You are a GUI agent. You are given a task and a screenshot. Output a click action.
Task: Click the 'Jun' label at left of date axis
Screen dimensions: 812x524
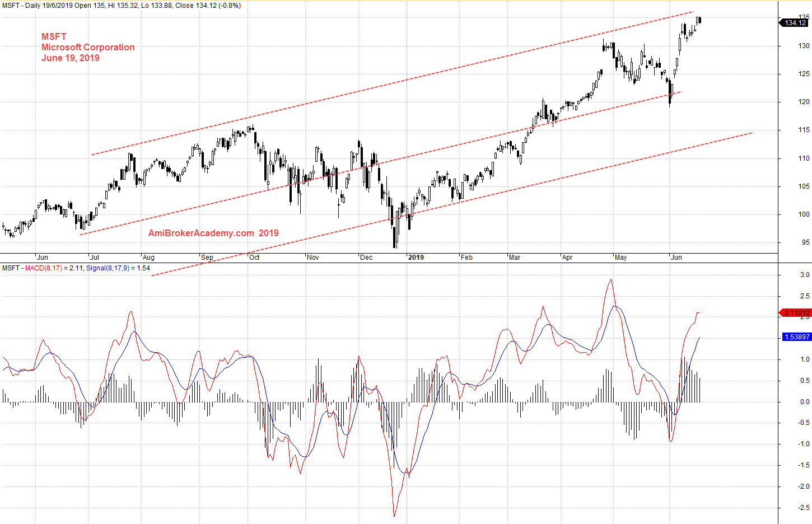(43, 258)
